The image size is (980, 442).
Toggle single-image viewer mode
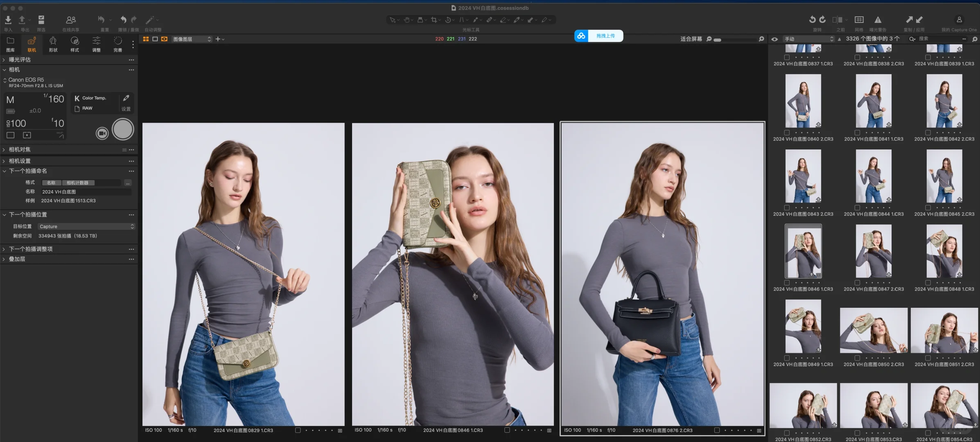155,39
